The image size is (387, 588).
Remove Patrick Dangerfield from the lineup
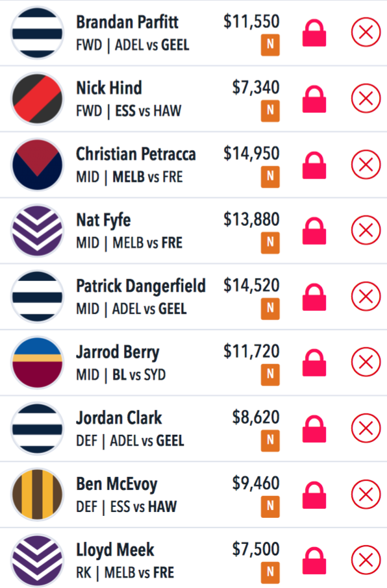coord(366,296)
